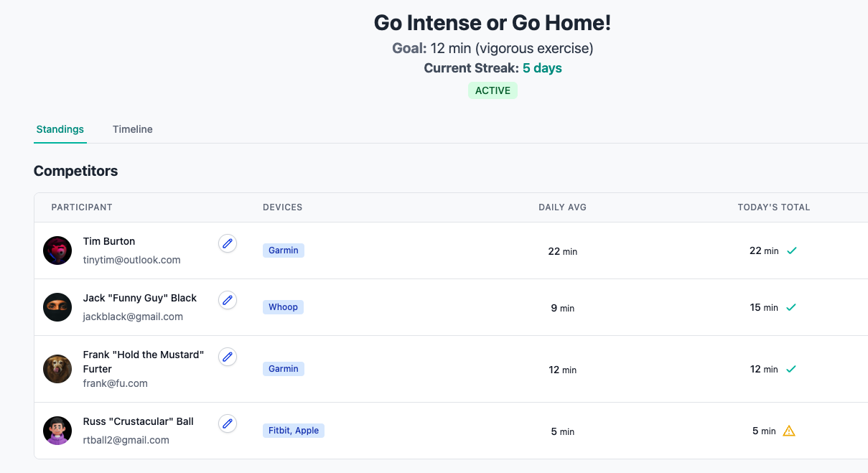
Task: Sort by the DAILY AVG column header
Action: (x=562, y=207)
